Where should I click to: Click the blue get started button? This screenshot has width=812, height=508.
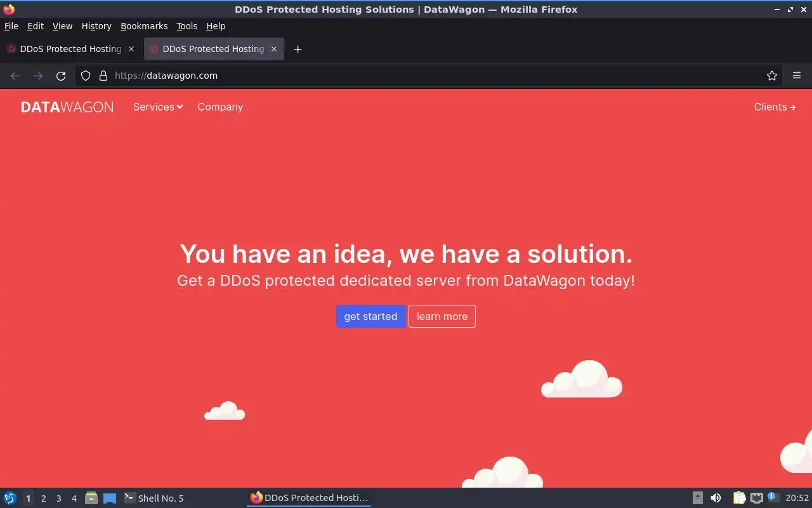click(370, 316)
